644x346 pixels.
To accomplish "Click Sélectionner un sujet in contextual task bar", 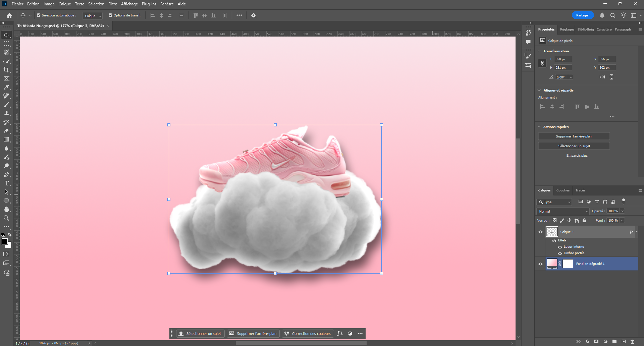I will 200,334.
